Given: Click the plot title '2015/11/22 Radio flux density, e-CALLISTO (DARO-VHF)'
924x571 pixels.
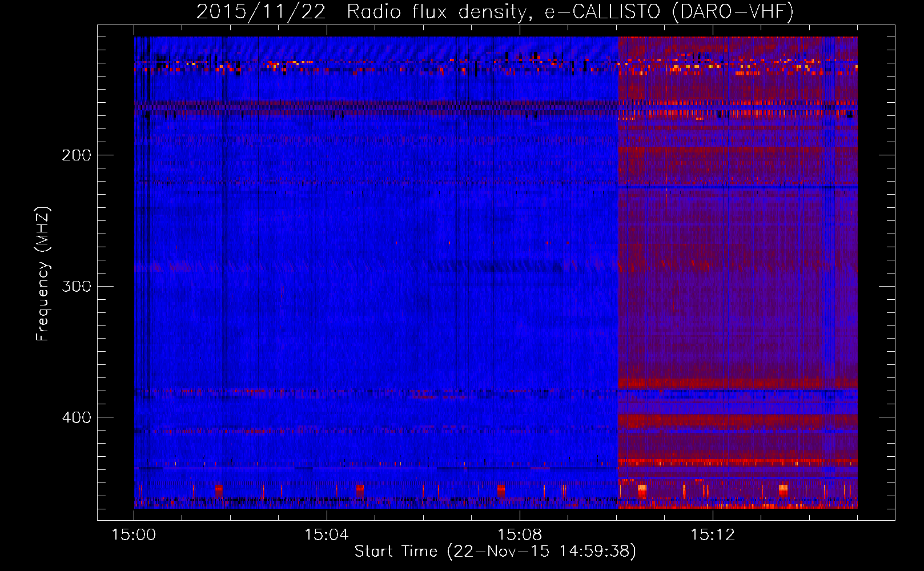Looking at the screenshot, I should 495,11.
